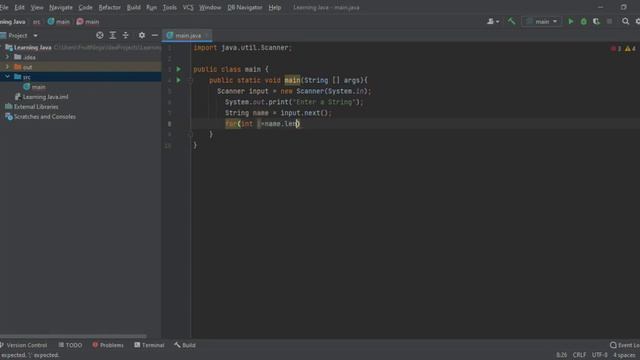
Task: Open the Build tool window
Action: (185, 345)
